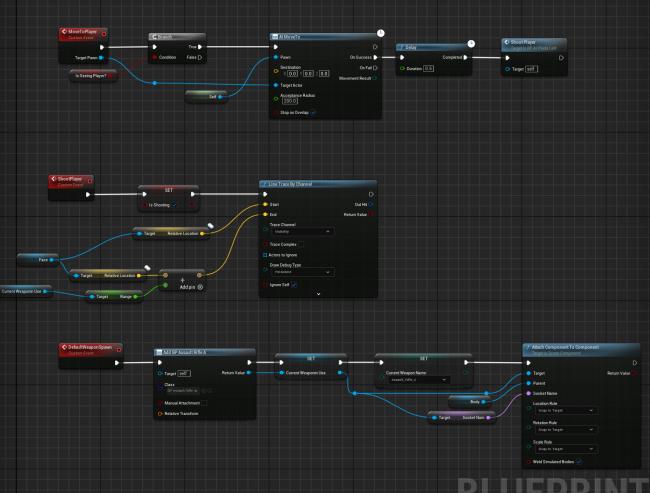
Task: Click the Delay node function icon
Action: coord(401,48)
